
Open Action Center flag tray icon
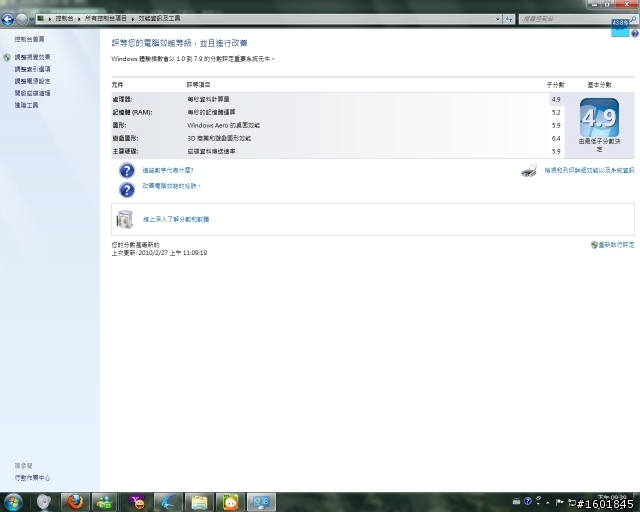(x=560, y=502)
